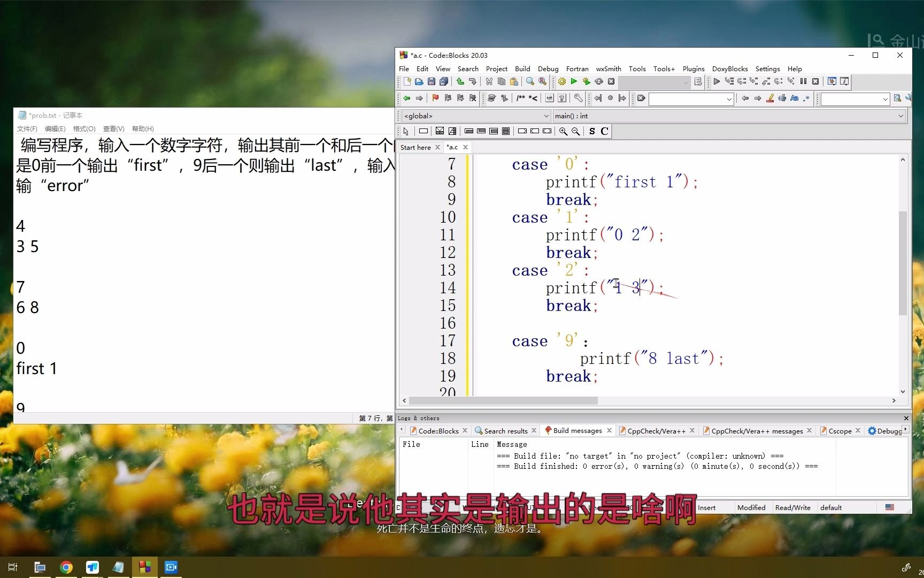
Task: Open Find with the magnifier icon
Action: click(x=530, y=82)
